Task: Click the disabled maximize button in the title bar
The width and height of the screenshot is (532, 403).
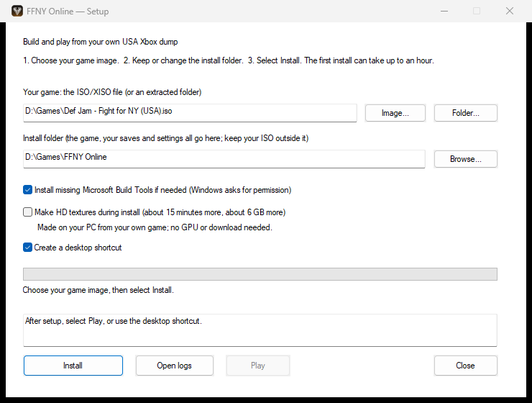Action: coord(477,12)
